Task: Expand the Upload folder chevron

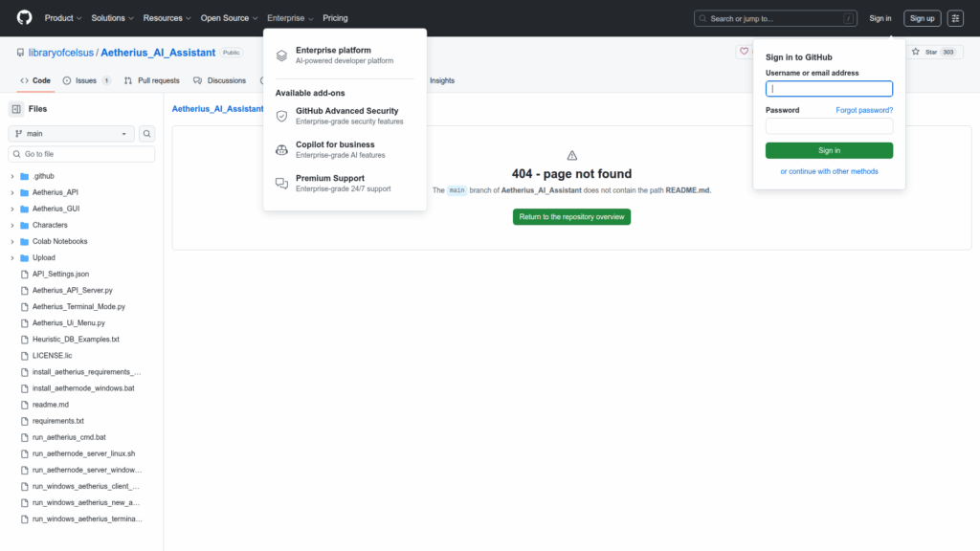Action: click(x=11, y=257)
